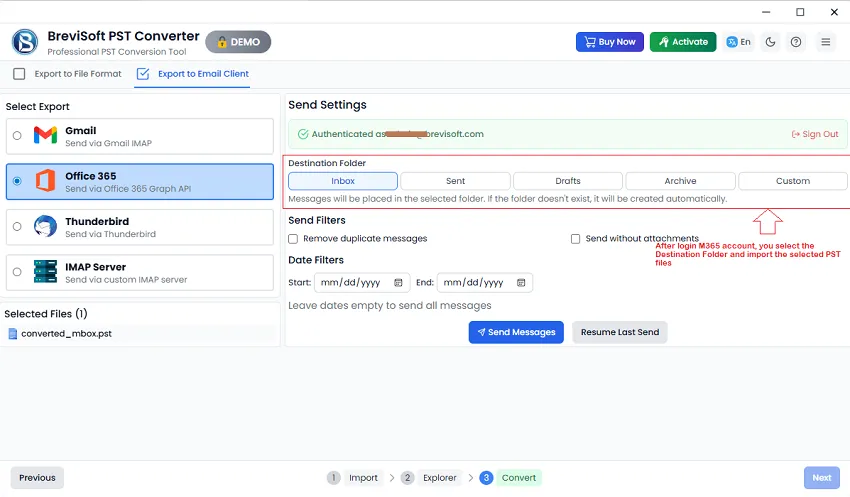
Task: Open the language selector En
Action: (739, 42)
